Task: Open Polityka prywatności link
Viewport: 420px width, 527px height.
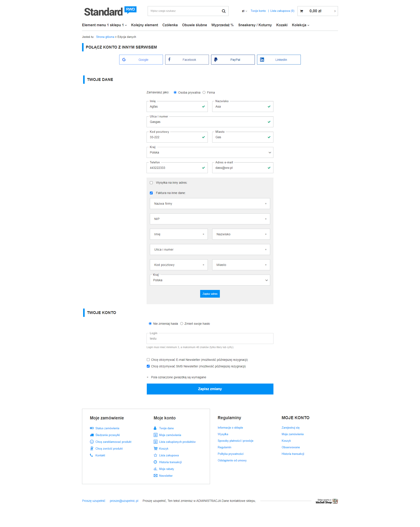Action: point(230,454)
